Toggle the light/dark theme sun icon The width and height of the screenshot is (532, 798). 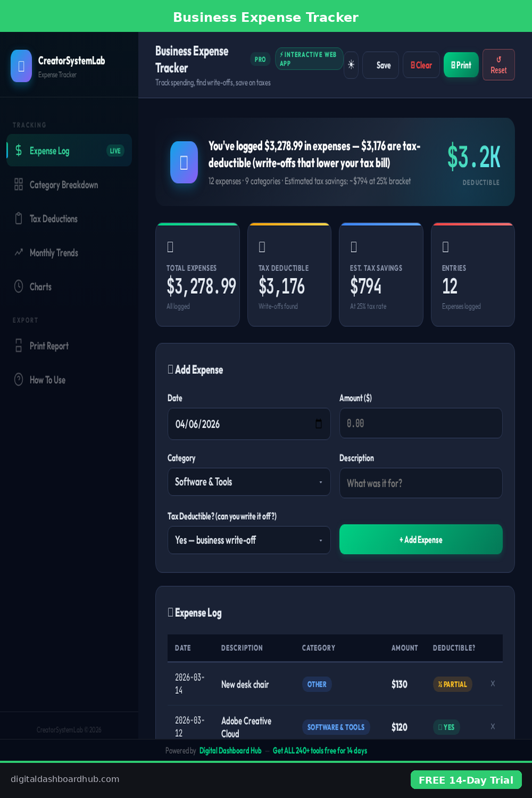pyautogui.click(x=351, y=65)
